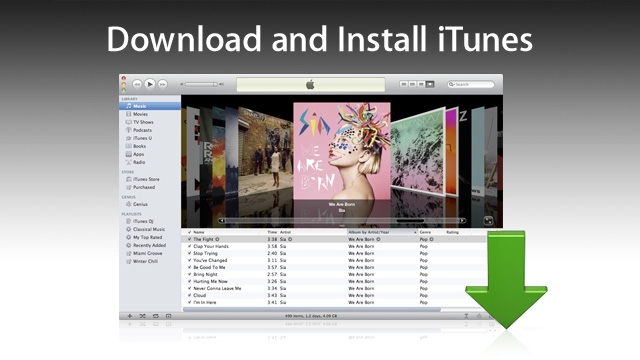Click Cover Flow scroll left arrow
The height and width of the screenshot is (360, 640).
click(x=221, y=221)
